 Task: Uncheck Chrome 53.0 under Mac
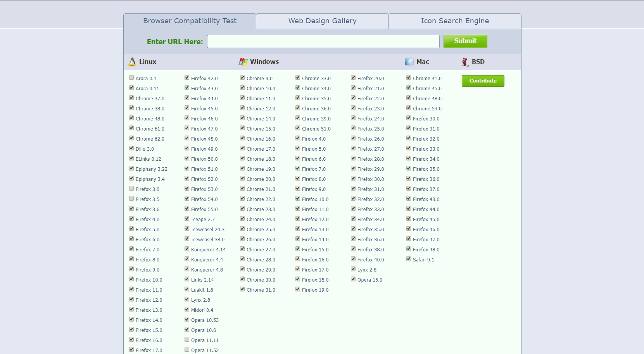(409, 108)
